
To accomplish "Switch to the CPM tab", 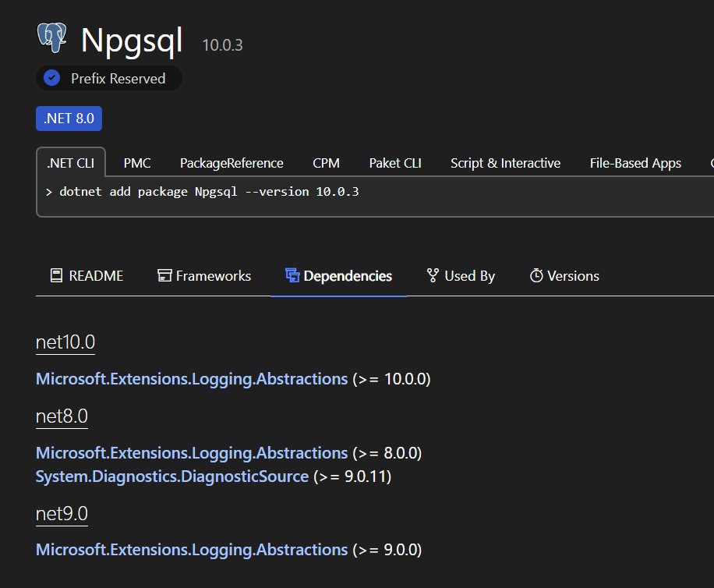I will tap(326, 163).
